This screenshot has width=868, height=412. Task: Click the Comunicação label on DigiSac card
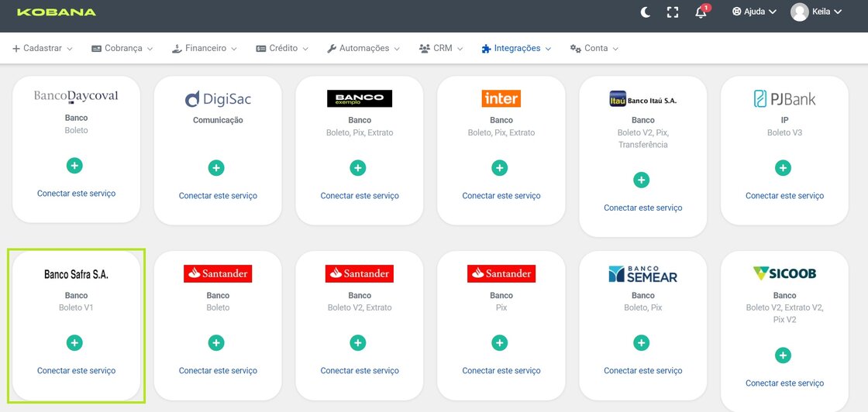click(x=218, y=120)
